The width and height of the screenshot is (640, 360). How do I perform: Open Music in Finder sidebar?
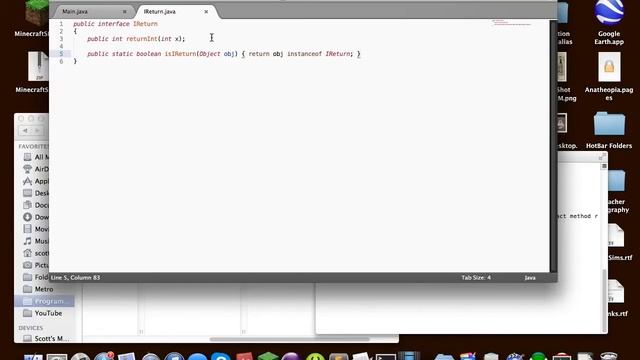point(36,241)
